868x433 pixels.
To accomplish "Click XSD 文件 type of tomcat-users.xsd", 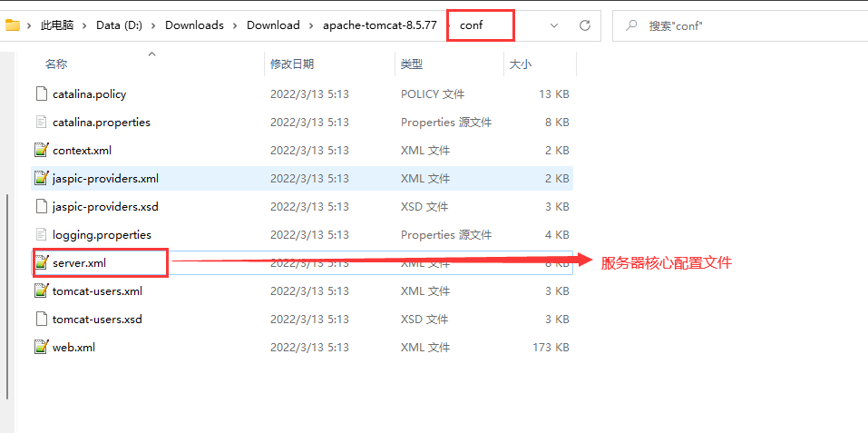I will pyautogui.click(x=425, y=319).
